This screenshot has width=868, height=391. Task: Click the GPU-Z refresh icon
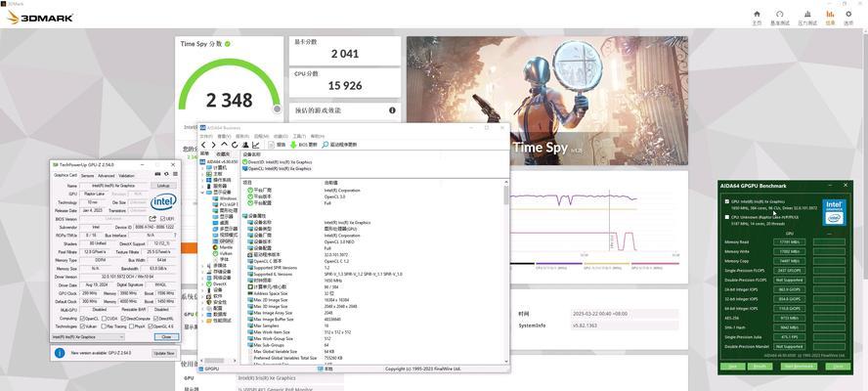point(166,174)
